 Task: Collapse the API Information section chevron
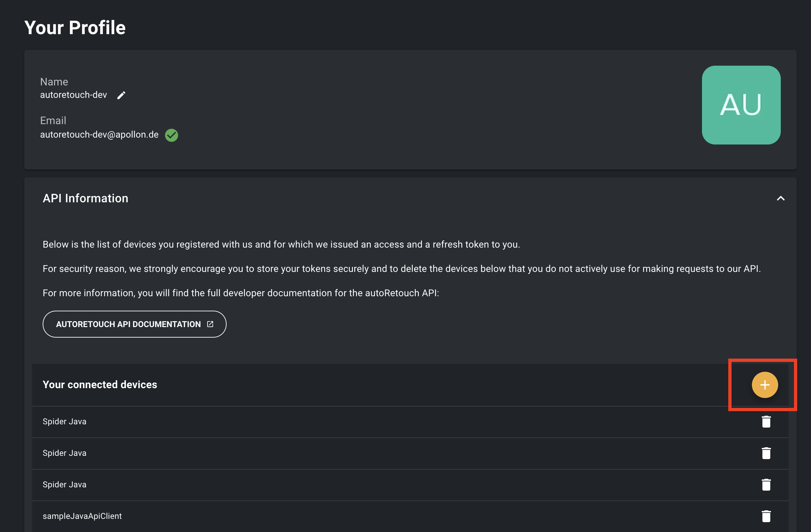coord(780,198)
